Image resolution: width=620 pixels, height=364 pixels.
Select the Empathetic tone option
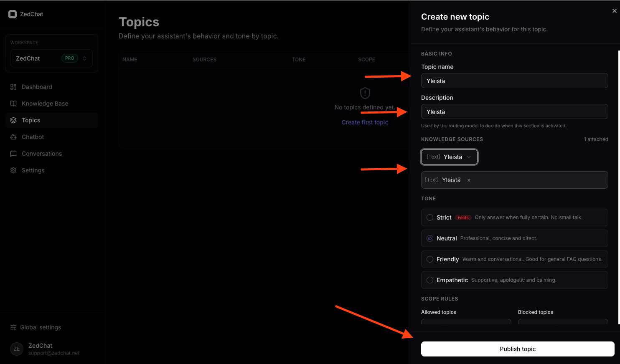[x=430, y=280]
